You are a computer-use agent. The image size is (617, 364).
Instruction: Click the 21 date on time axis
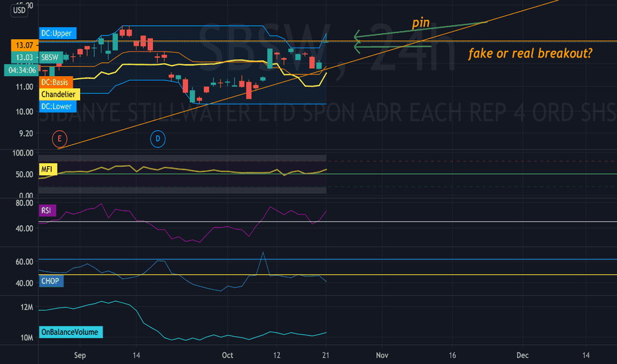(x=326, y=355)
